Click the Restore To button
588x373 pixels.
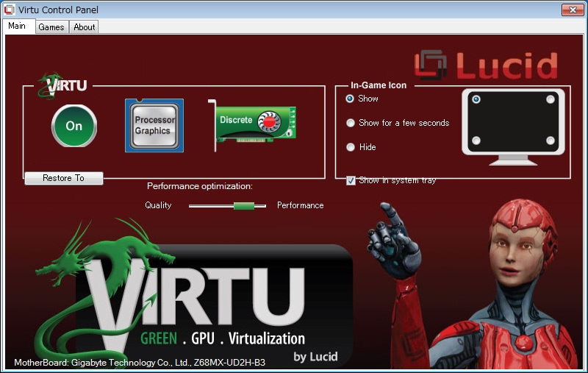(64, 178)
